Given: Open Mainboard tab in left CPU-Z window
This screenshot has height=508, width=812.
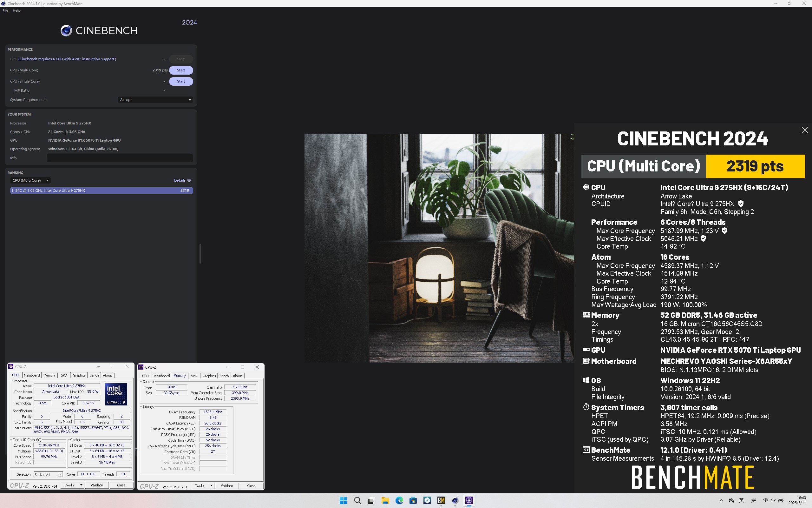Looking at the screenshot, I should [31, 375].
